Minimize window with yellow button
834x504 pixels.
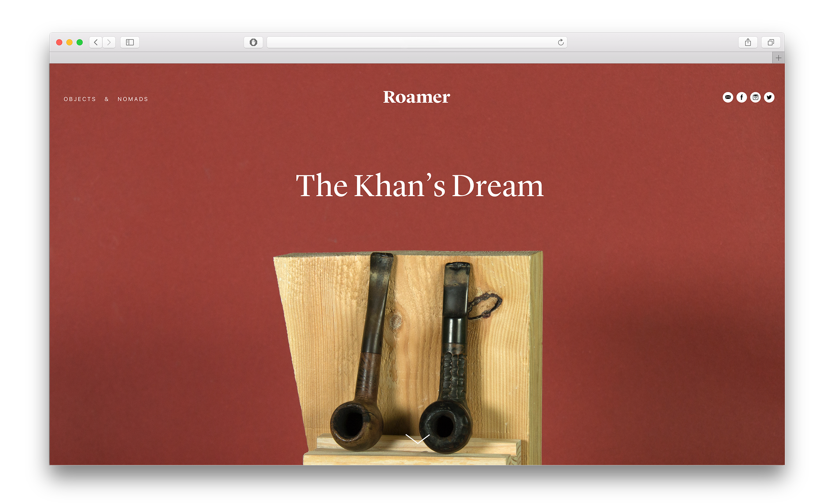pyautogui.click(x=69, y=42)
